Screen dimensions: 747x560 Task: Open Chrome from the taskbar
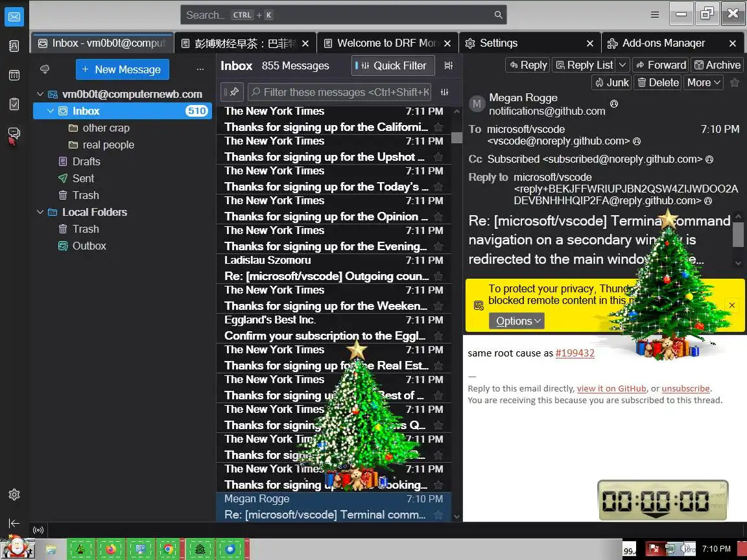coord(168,550)
